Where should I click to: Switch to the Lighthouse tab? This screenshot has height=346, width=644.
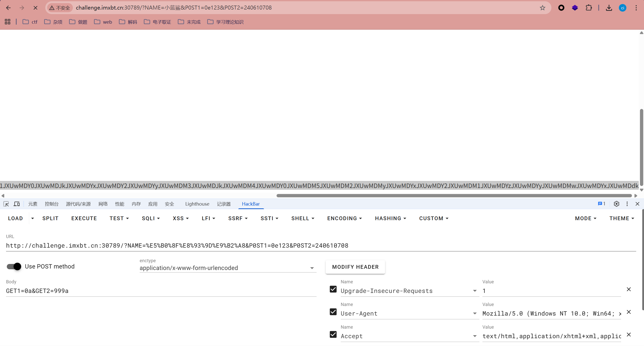point(197,204)
